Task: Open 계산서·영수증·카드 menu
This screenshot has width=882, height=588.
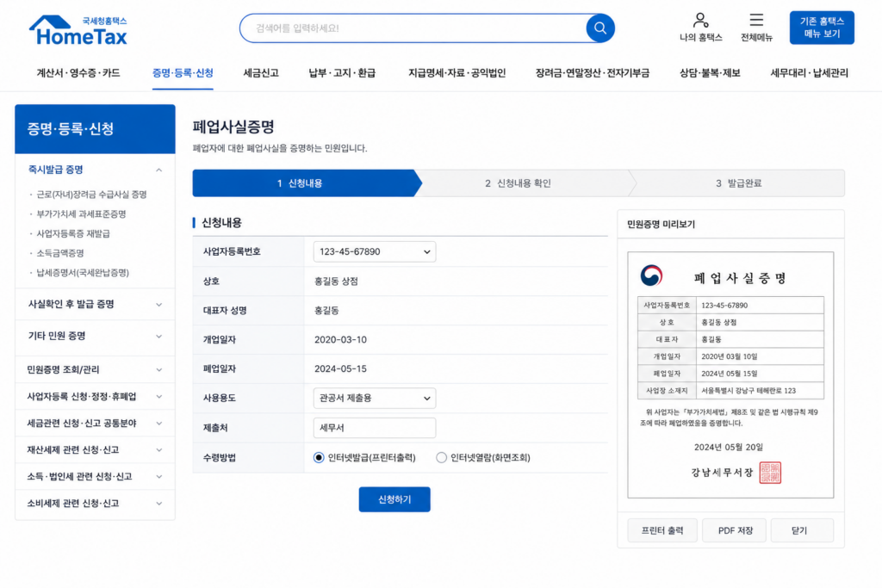Action: [x=78, y=73]
